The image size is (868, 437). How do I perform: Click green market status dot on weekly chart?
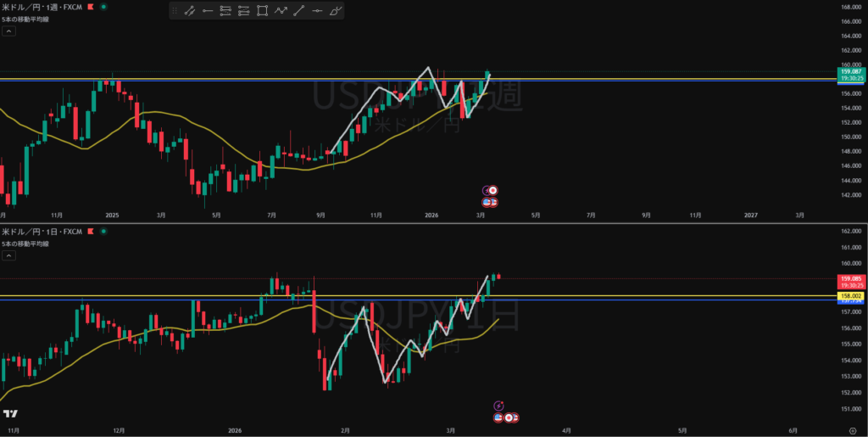(x=103, y=6)
